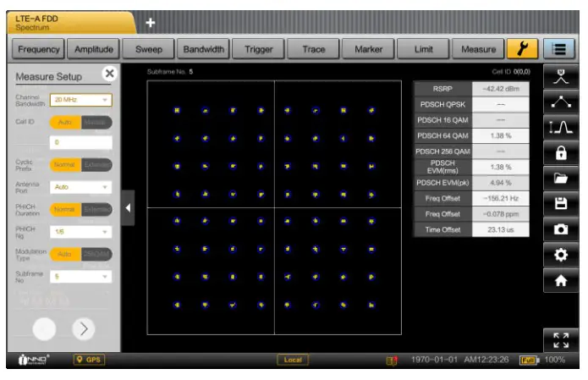Open the Sweep menu
This screenshot has height=380, width=588.
click(149, 49)
